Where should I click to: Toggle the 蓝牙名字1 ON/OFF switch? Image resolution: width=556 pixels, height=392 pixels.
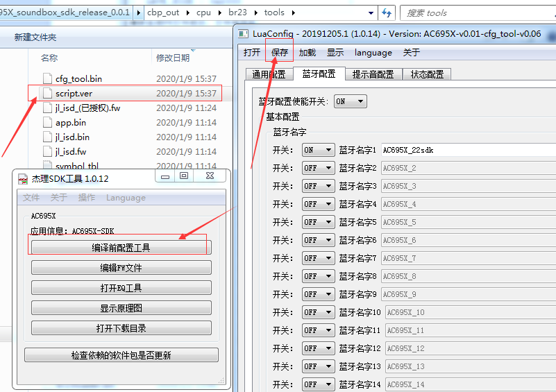[x=318, y=150]
